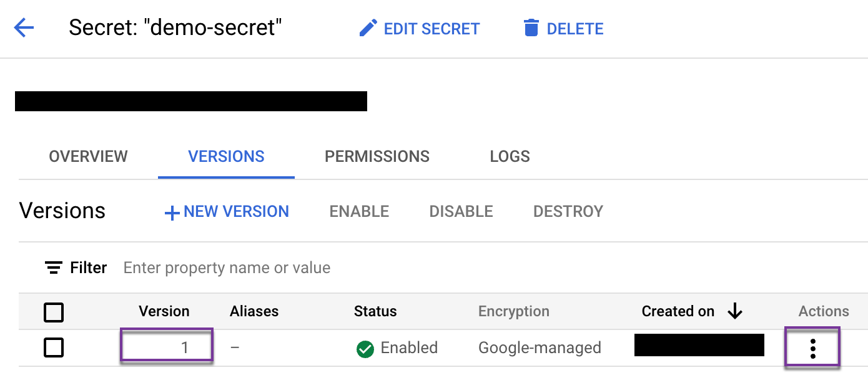Click version number 1 in the table

pos(184,347)
